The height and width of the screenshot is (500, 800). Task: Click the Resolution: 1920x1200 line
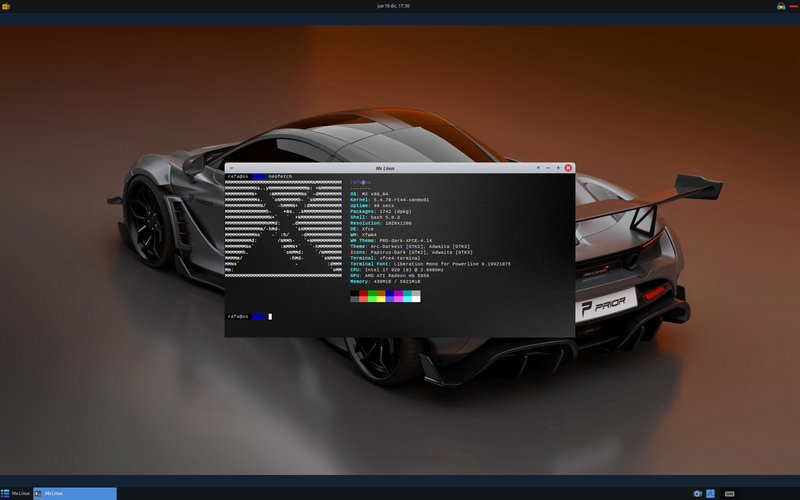(381, 223)
